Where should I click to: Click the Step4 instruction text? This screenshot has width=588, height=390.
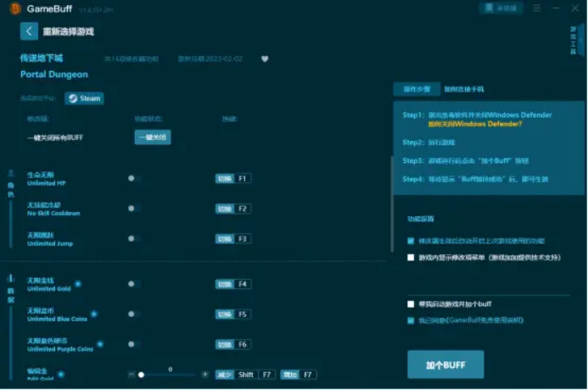tap(475, 179)
